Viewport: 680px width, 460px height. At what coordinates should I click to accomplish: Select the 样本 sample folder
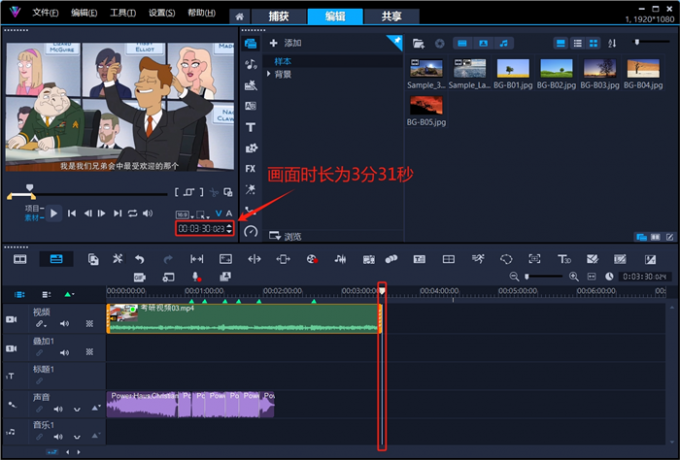pos(283,61)
